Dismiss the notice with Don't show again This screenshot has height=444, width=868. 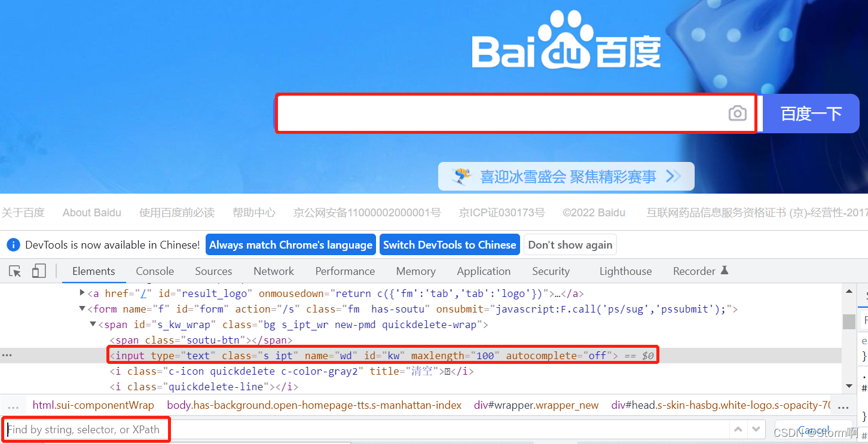point(570,245)
